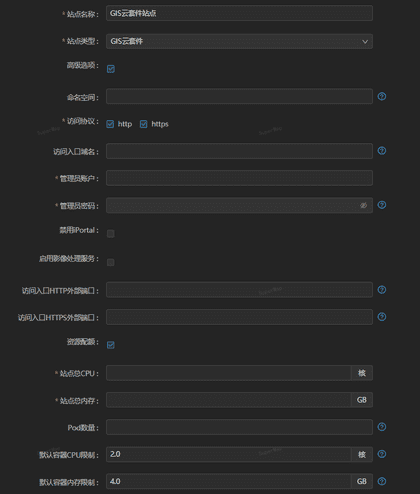
Task: Enable the 启用影像处理服务 checkbox
Action: [x=111, y=262]
